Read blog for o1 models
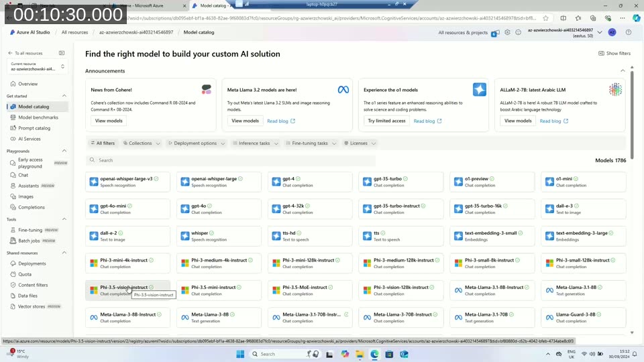Image resolution: width=644 pixels, height=362 pixels. (x=427, y=121)
